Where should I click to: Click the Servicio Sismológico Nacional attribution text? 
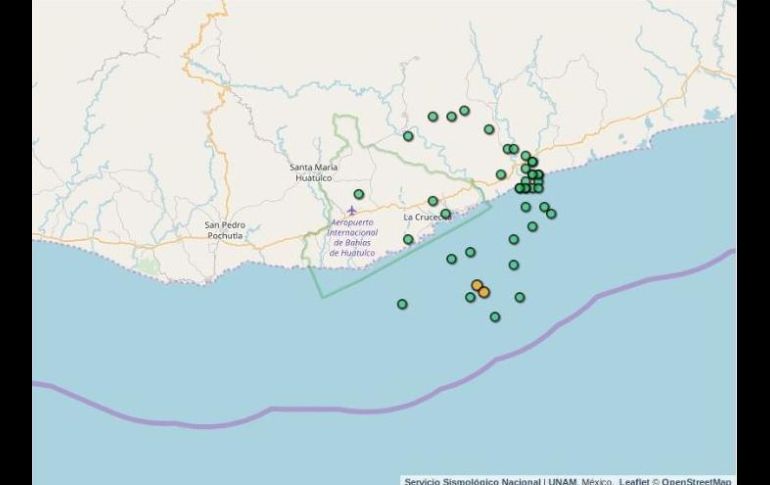[472, 480]
